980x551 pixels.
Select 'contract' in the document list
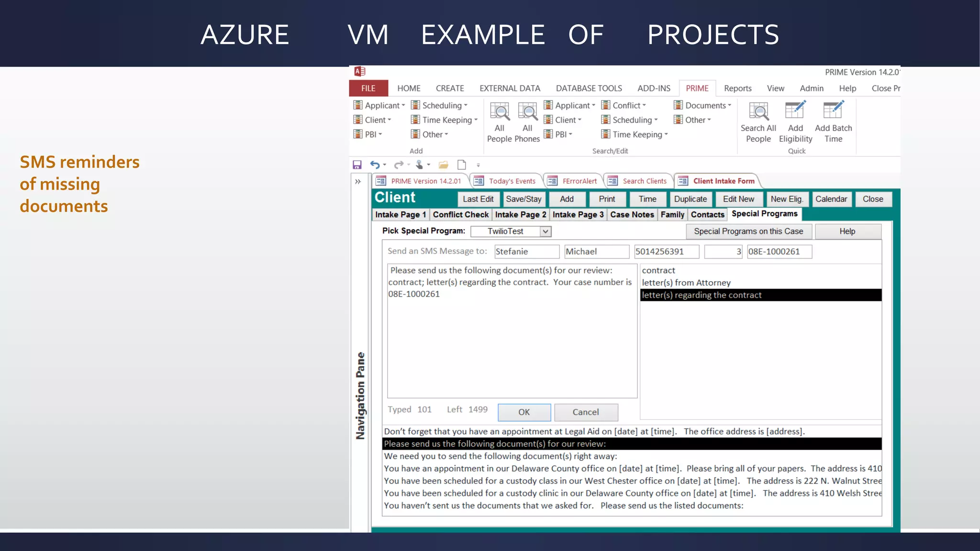click(x=761, y=271)
